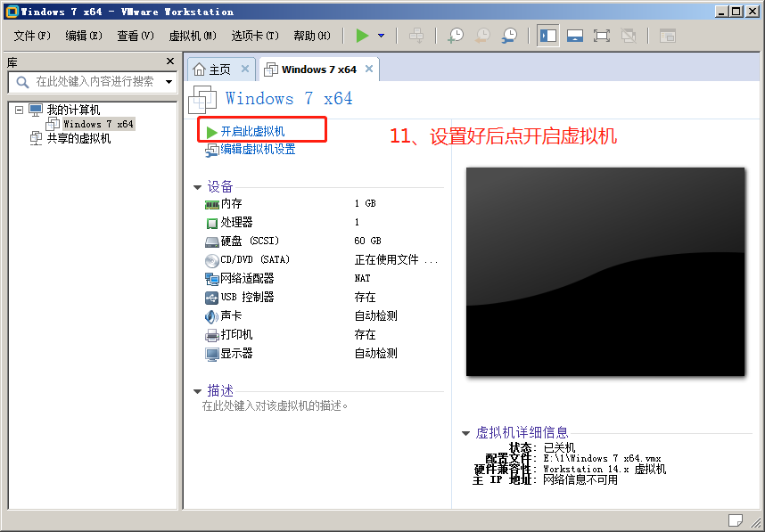Click the library search input field
This screenshot has width=765, height=532.
[94, 81]
